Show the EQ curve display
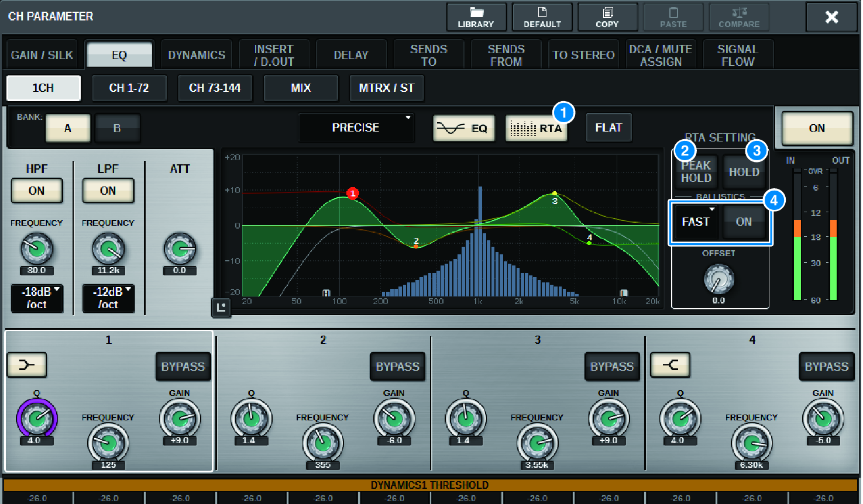The image size is (863, 504). pyautogui.click(x=463, y=127)
